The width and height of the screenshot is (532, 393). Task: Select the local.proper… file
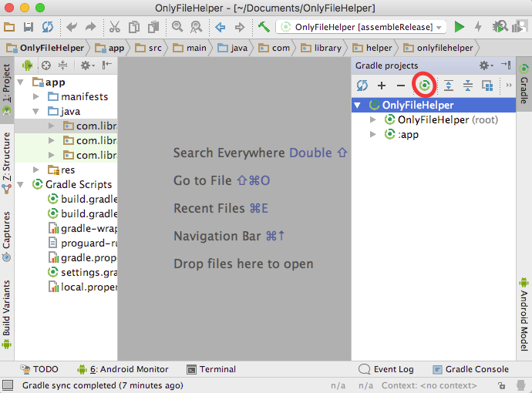coord(82,287)
